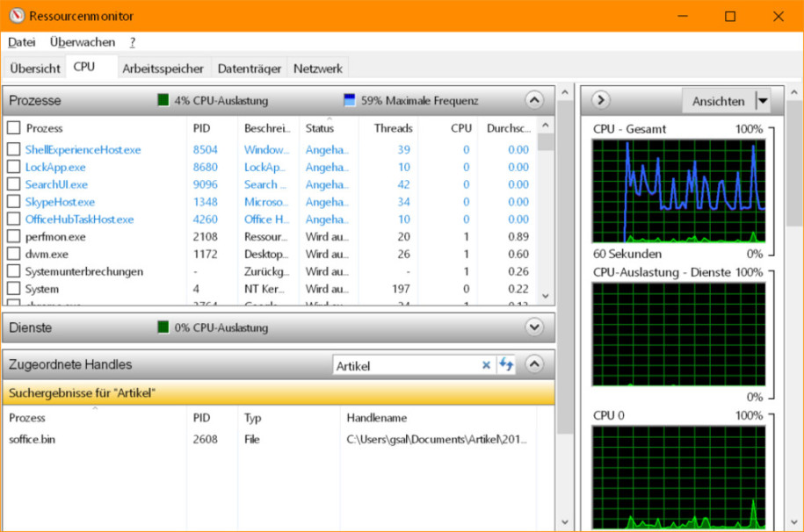Click the refresh search icon beside Artikel field
Screen dimensions: 804x532
click(x=507, y=364)
